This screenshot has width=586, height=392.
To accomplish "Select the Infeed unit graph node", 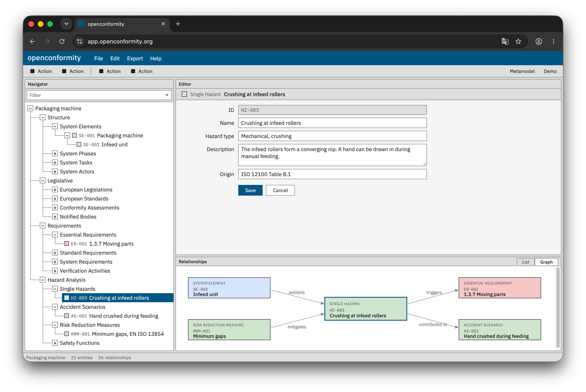I will coord(229,287).
